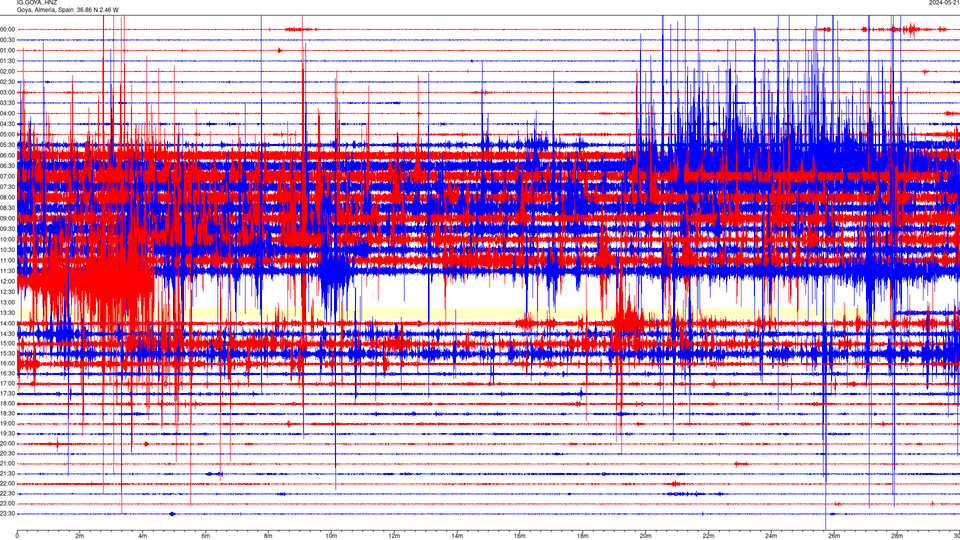Select the 12:00 row time label
The image size is (960, 540).
tap(8, 281)
